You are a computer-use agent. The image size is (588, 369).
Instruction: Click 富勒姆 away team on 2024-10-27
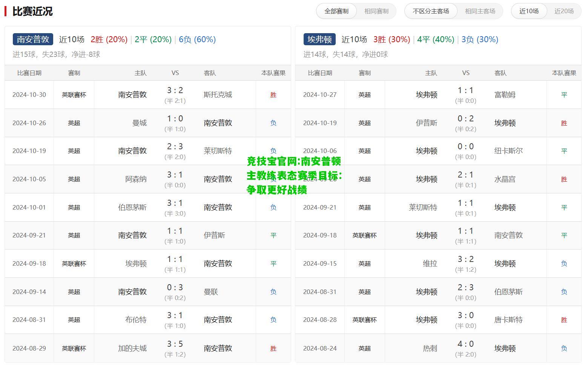pyautogui.click(x=505, y=95)
